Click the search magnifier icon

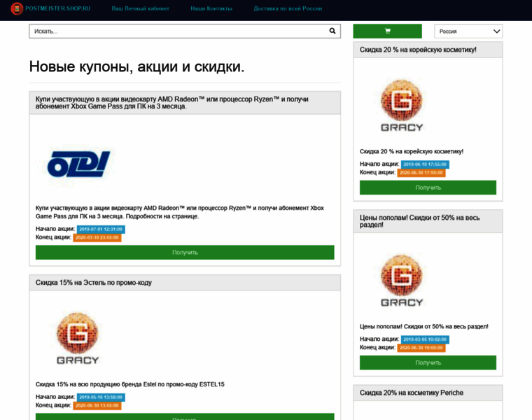332,31
